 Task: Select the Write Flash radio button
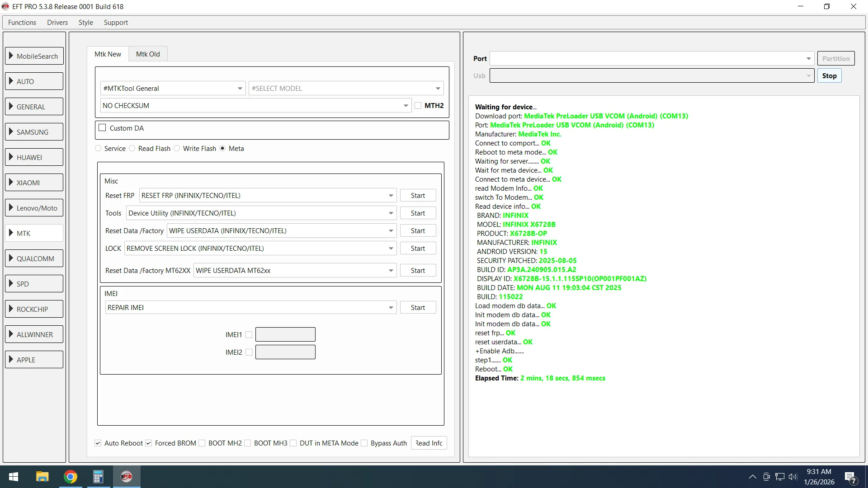(x=177, y=149)
